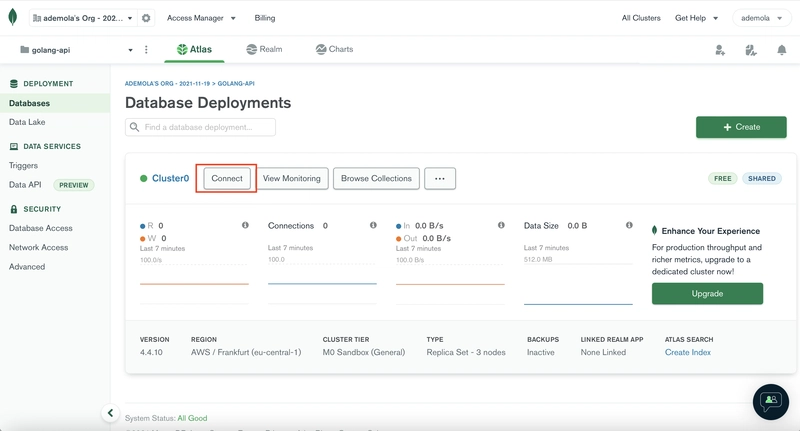This screenshot has height=431, width=800.
Task: Open the support chat bubble
Action: pyautogui.click(x=770, y=401)
